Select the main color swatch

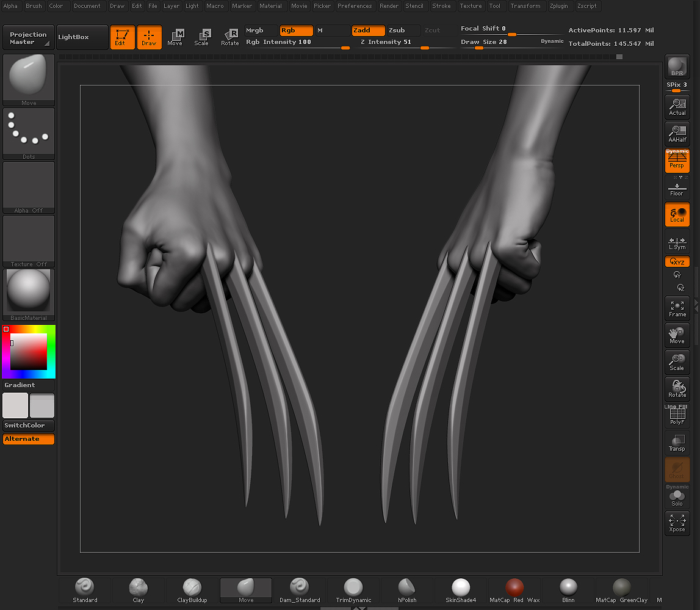pos(15,405)
